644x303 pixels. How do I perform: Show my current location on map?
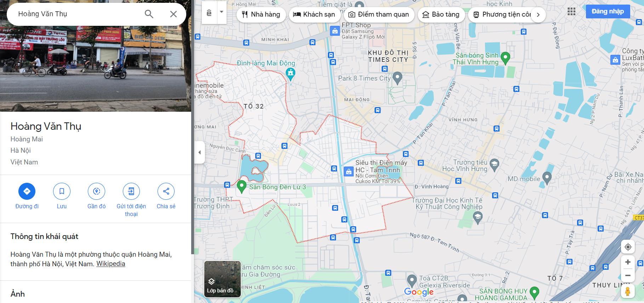[628, 247]
